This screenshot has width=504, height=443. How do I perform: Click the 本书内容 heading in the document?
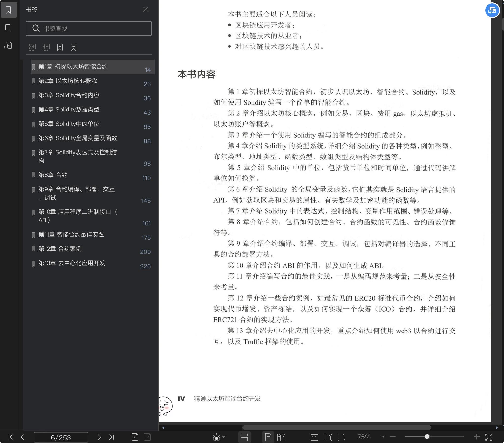tap(197, 74)
